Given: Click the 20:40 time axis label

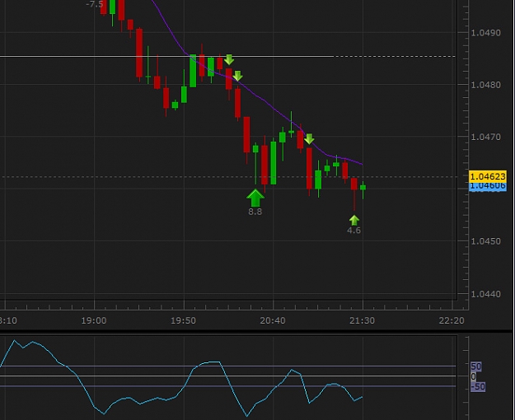Looking at the screenshot, I should click(273, 320).
